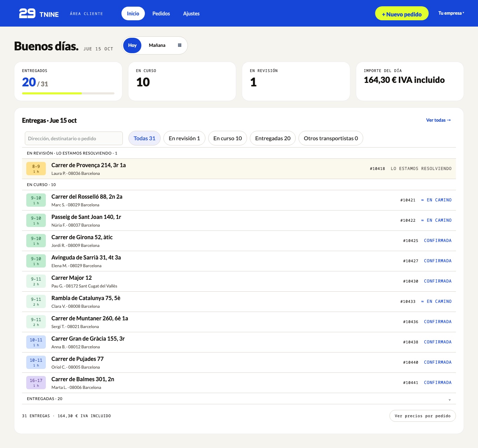Screen dimensions: 478x448
Task: Open delivery Rambla de Catalunya 75
Action: [x=239, y=302]
